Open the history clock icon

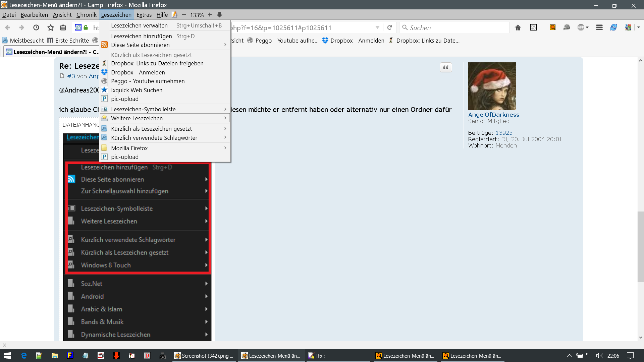coord(36,27)
